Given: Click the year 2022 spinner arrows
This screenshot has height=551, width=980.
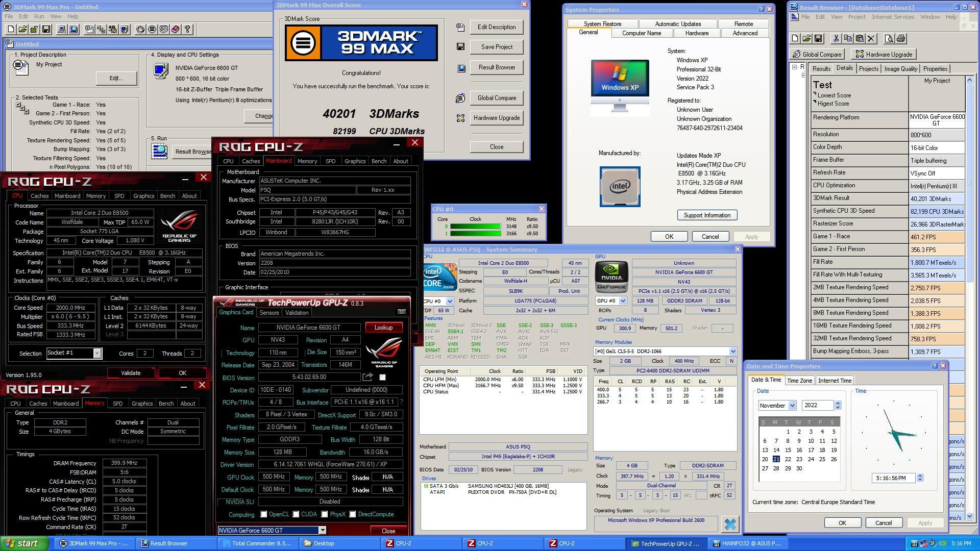Looking at the screenshot, I should tap(838, 406).
